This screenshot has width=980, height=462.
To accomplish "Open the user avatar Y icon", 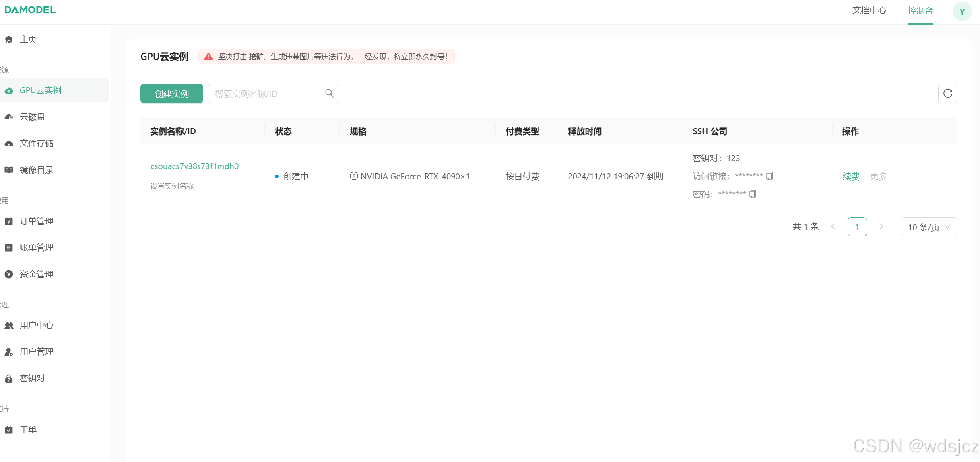I will pos(962,11).
